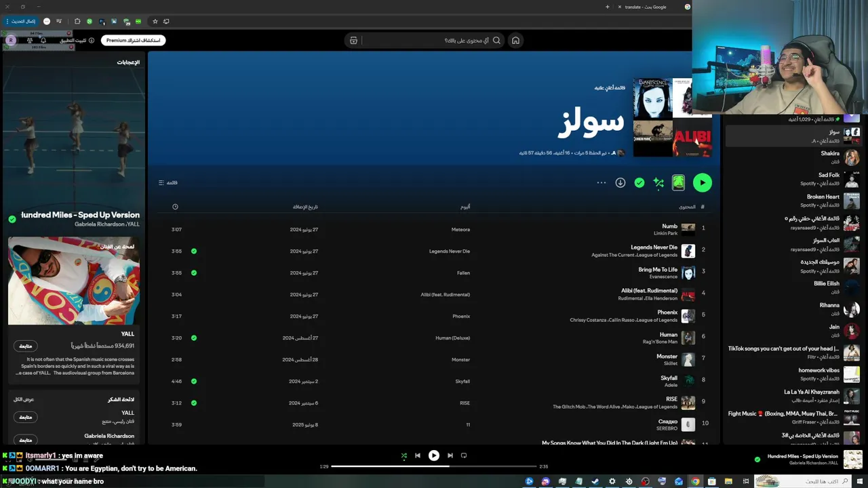Click the Chrome finish update button إكمال التحديث
This screenshot has height=488, width=868.
click(20, 21)
